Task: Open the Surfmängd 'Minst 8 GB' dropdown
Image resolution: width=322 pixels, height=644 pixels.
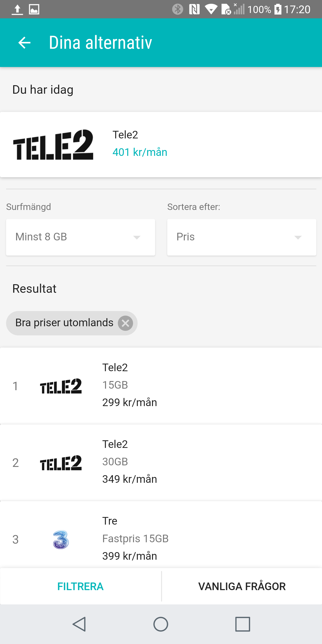Action: (80, 237)
